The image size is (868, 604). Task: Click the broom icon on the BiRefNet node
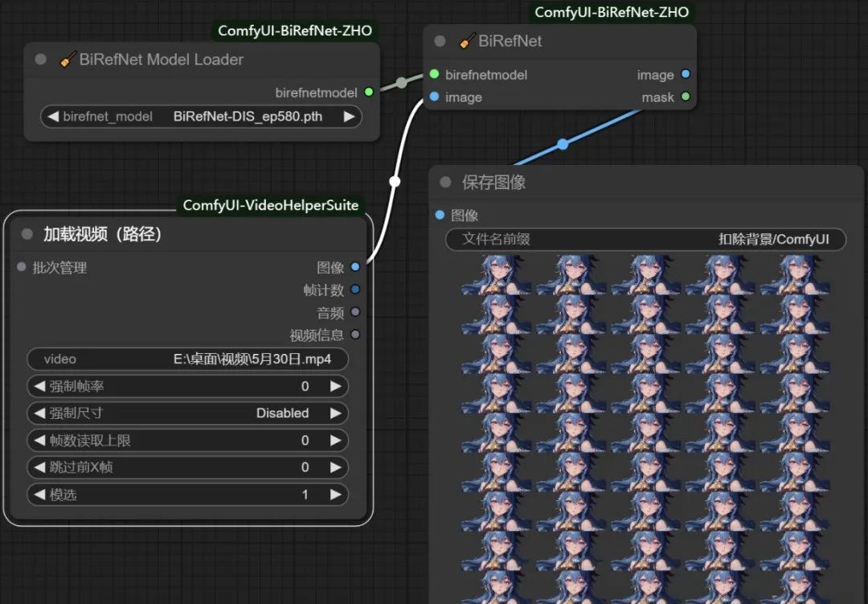click(x=467, y=41)
